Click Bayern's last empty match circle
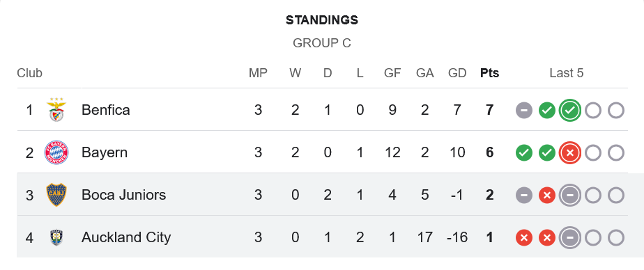The width and height of the screenshot is (644, 270). point(616,152)
